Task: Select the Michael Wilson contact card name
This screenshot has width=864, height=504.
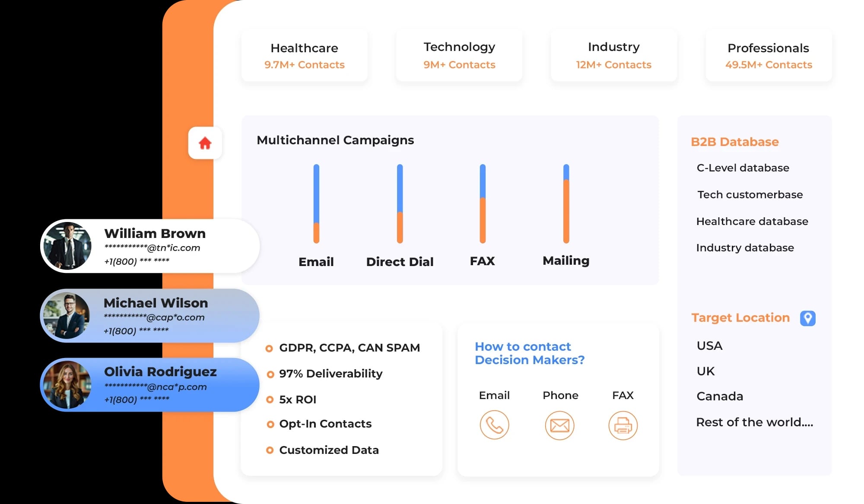Action: [x=156, y=303]
